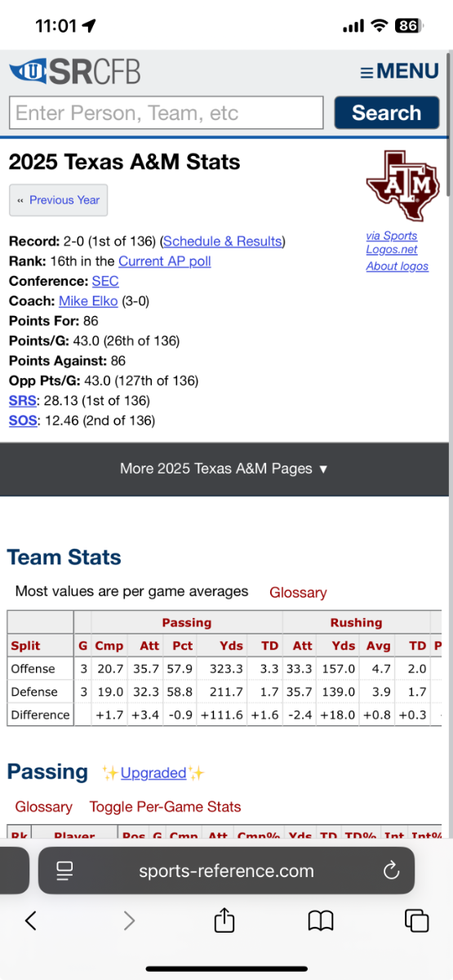Go to Previous Year button
This screenshot has height=980, width=453.
click(x=58, y=200)
